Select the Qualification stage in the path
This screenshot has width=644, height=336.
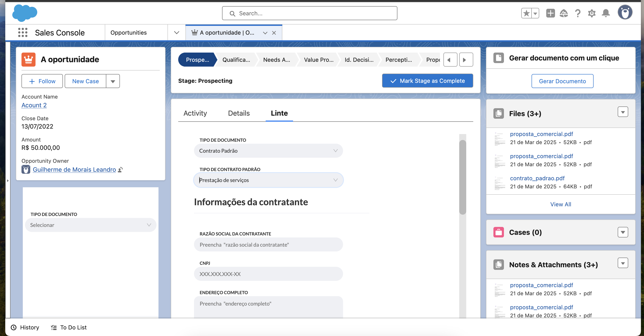[236, 60]
